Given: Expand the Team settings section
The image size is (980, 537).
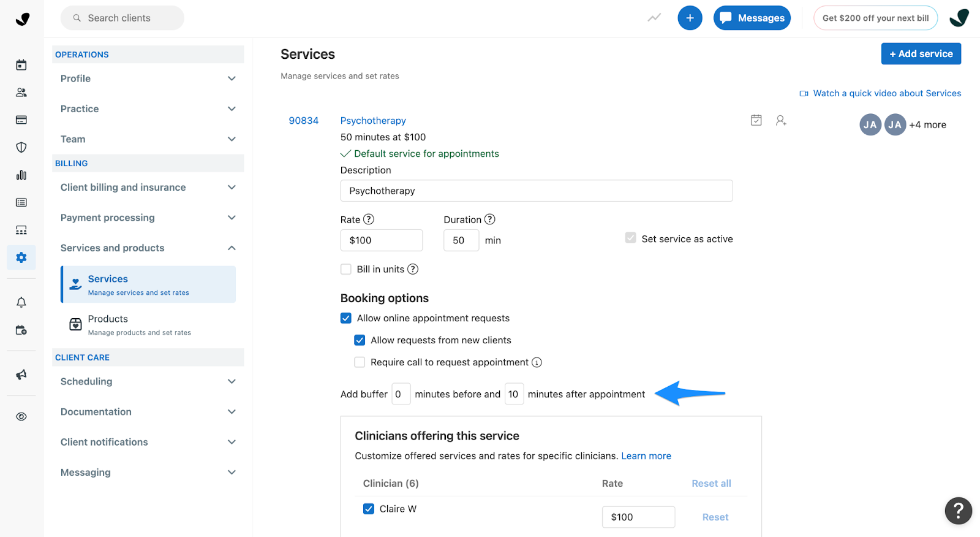Looking at the screenshot, I should point(148,139).
